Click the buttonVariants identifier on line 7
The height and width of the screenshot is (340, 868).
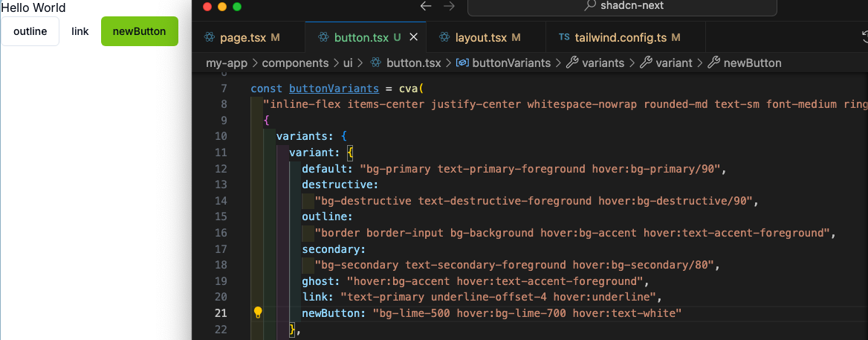click(x=334, y=89)
